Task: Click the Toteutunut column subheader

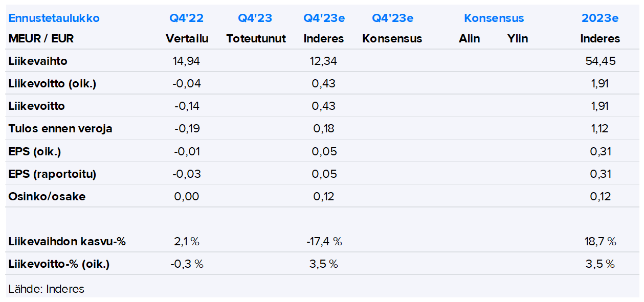Action: pyautogui.click(x=256, y=39)
